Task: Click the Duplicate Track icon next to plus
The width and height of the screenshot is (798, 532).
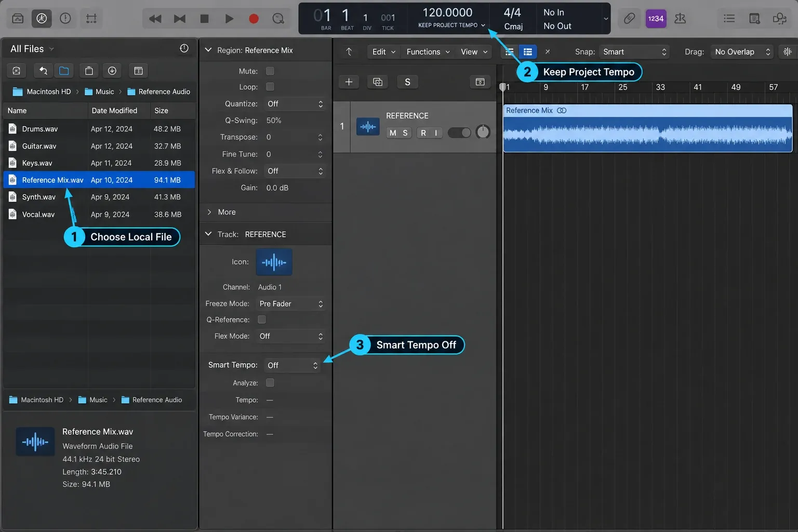Action: click(x=378, y=82)
